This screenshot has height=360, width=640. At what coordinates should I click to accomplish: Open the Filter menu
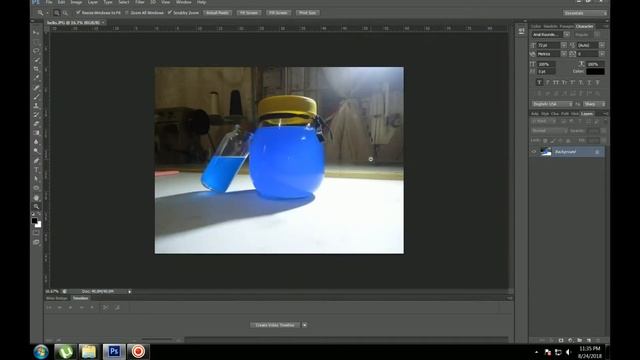(x=140, y=2)
